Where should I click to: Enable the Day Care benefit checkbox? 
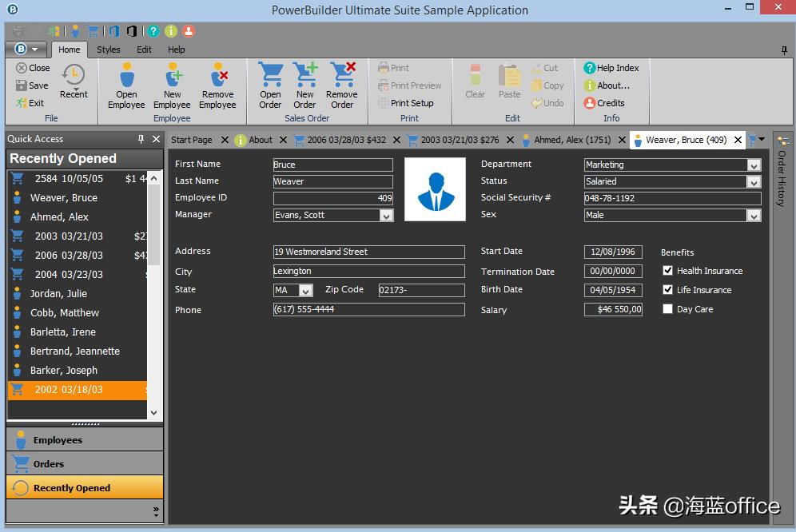point(670,309)
